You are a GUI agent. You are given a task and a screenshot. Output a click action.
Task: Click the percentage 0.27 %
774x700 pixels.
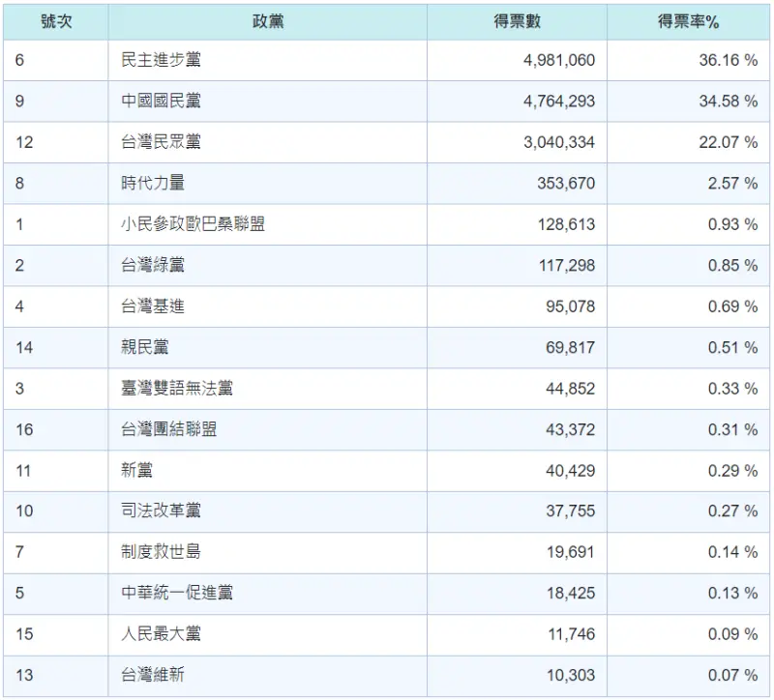click(x=733, y=510)
